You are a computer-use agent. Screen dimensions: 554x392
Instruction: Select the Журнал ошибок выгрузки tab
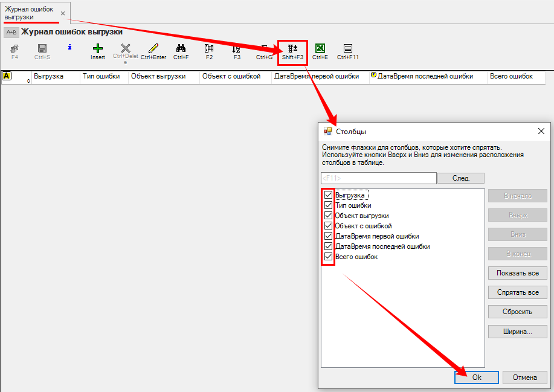click(x=29, y=13)
